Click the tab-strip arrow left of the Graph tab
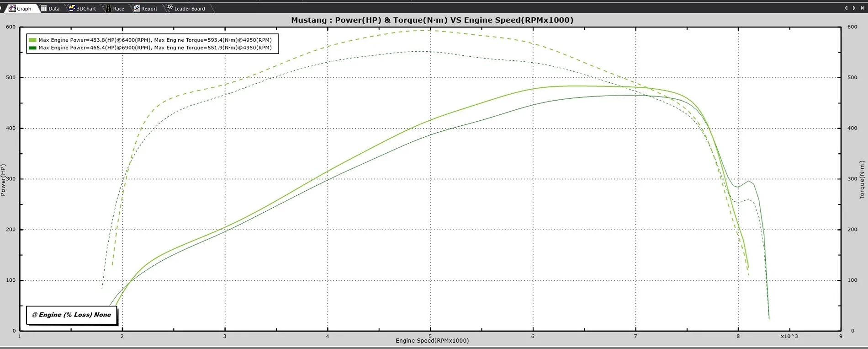The image size is (868, 349). [1, 8]
